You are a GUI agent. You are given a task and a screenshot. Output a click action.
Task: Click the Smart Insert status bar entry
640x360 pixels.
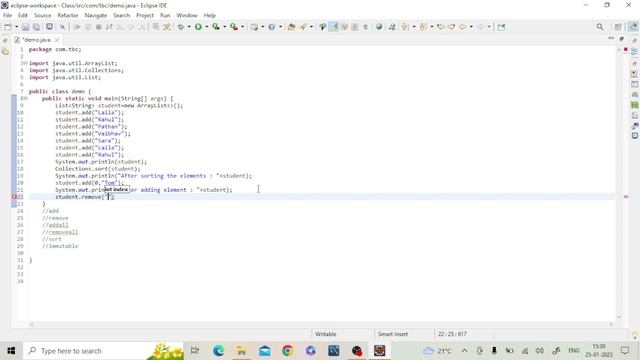coord(393,334)
